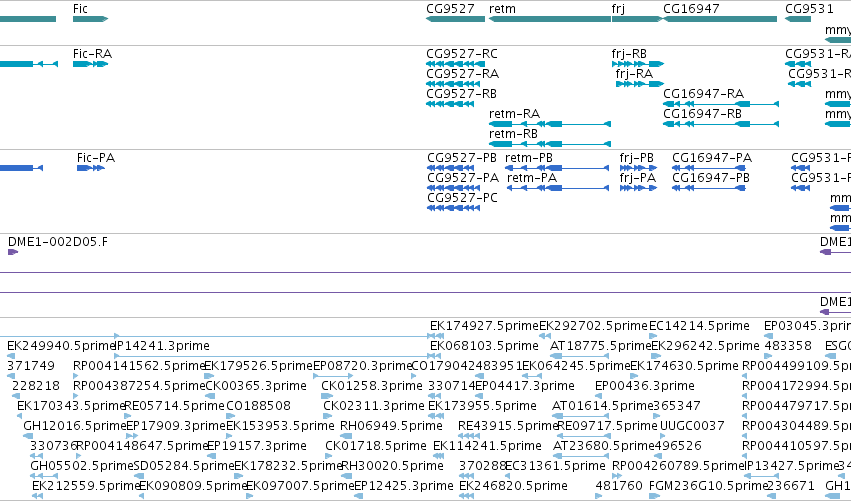Select transcript CG9527-RC
Screen dimensions: 851x501
pos(462,54)
